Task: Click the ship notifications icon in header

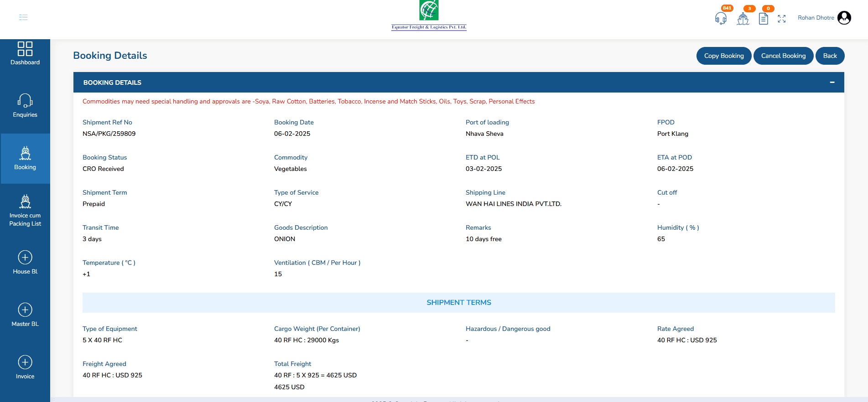Action: [743, 19]
